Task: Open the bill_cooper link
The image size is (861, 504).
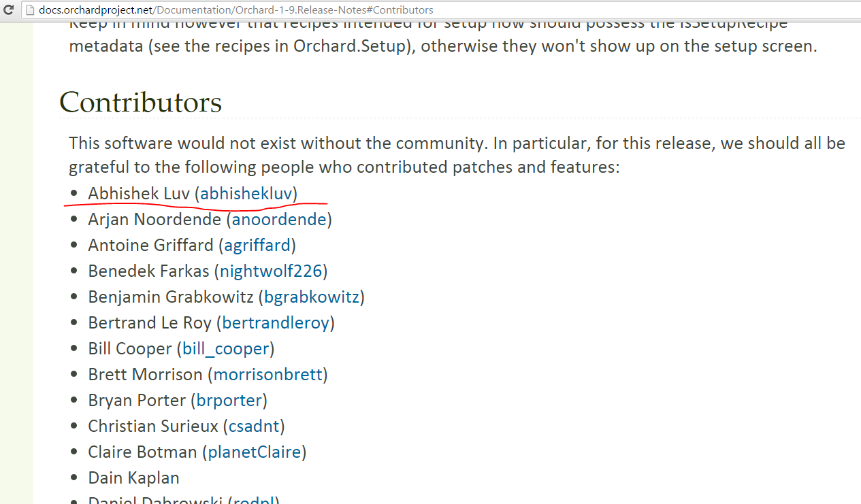Action: [225, 349]
